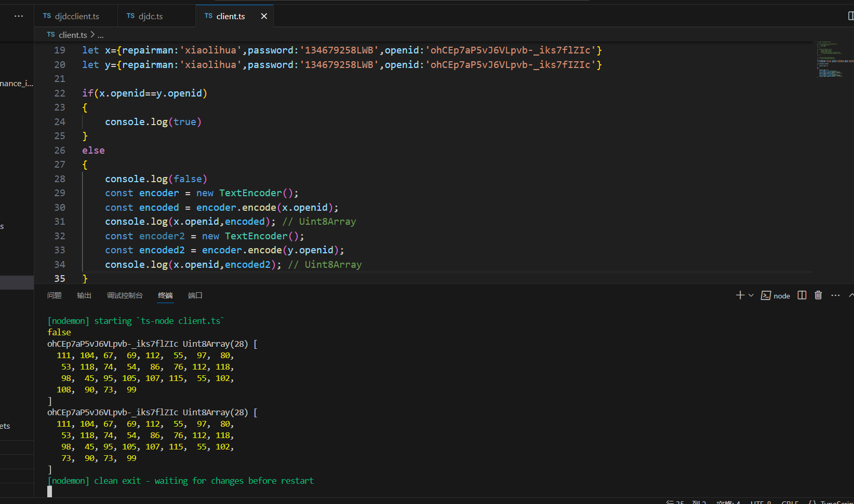The image size is (854, 504).
Task: Open terminal panel more actions ellipsis
Action: tap(835, 295)
